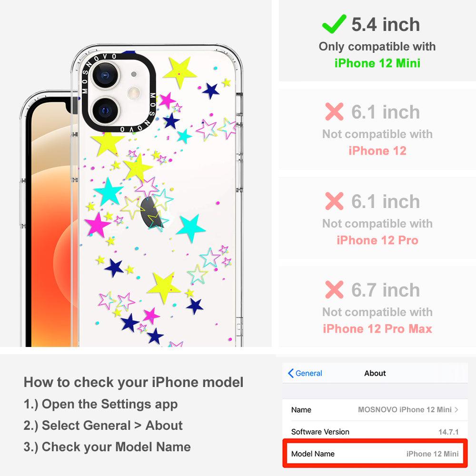Screen dimensions: 476x476
Task: Click the red X beside iPhone 12
Action: (334, 111)
